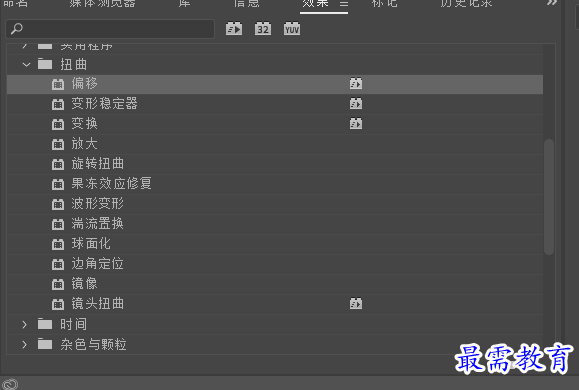Viewport: 579px width, 390px height.
Task: Select the 果冻效应修复 effect icon
Action: pos(58,184)
